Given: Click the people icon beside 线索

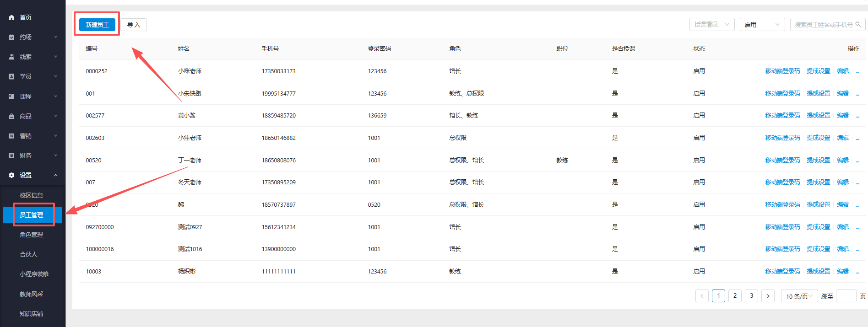Looking at the screenshot, I should point(11,57).
